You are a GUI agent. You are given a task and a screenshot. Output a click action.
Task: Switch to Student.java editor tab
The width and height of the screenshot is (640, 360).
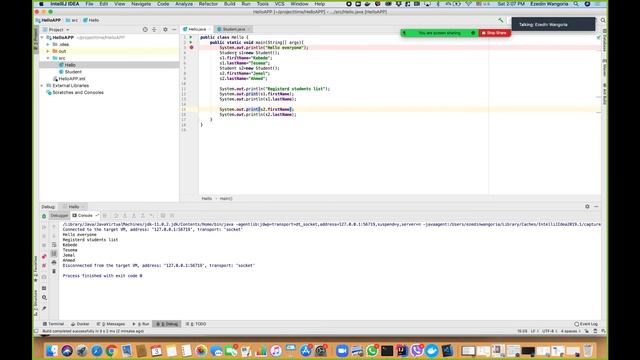pos(234,29)
